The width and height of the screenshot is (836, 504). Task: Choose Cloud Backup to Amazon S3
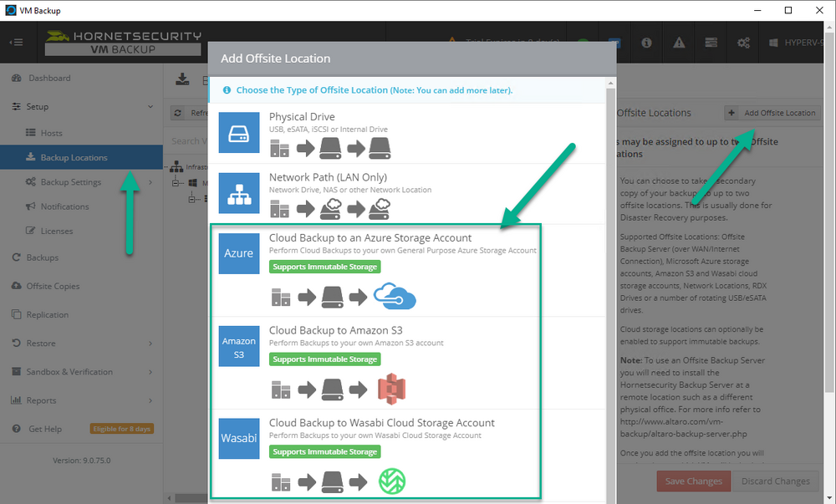point(335,330)
